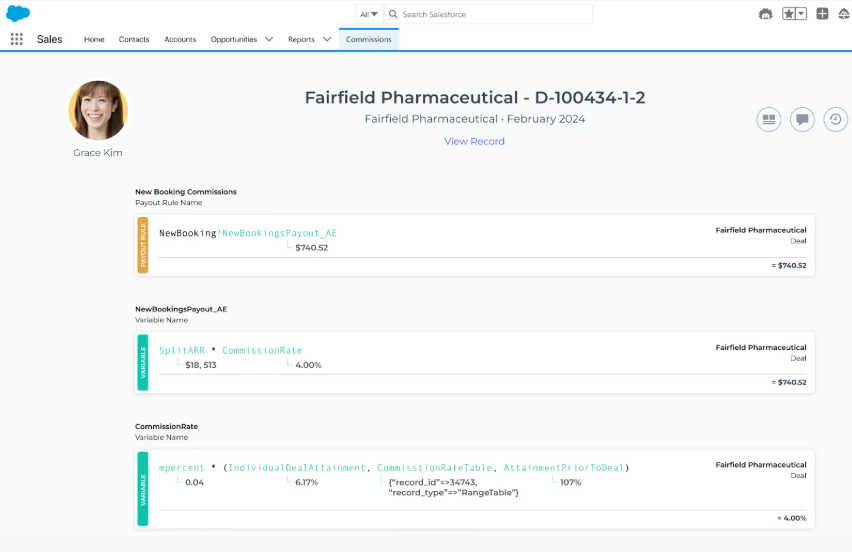Open the history clock icon
This screenshot has height=552, width=852.
pyautogui.click(x=836, y=120)
